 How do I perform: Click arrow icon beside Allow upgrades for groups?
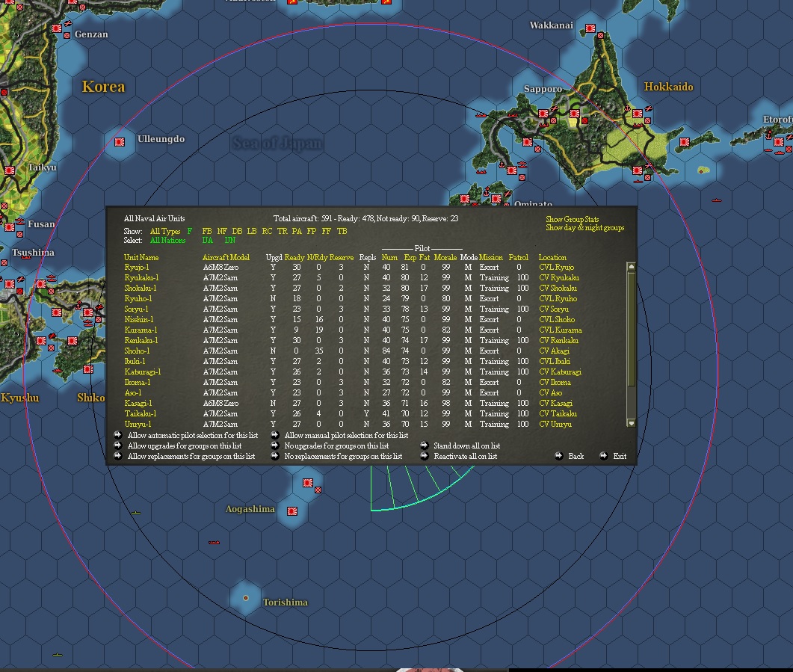118,446
